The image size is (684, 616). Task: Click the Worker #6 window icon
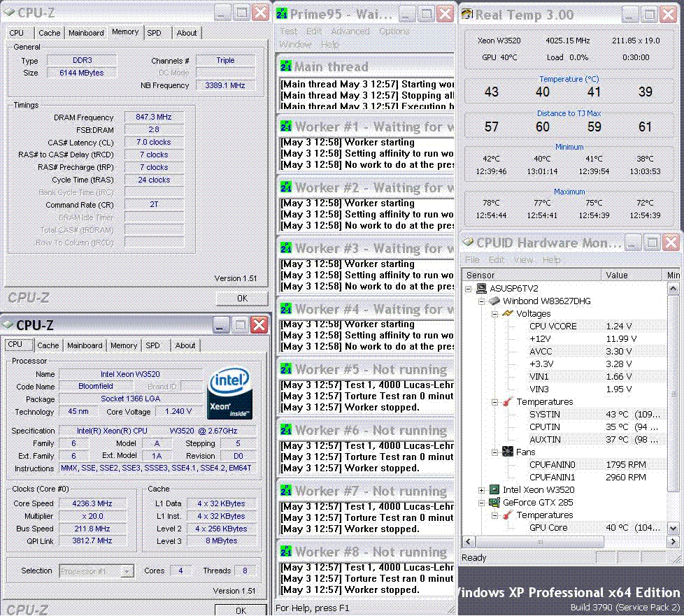click(286, 430)
